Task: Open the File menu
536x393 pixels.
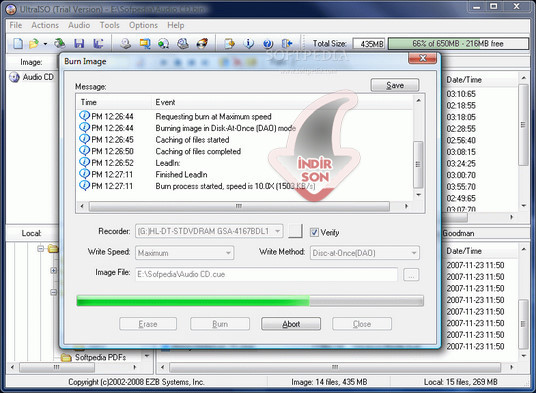Action: [16, 25]
